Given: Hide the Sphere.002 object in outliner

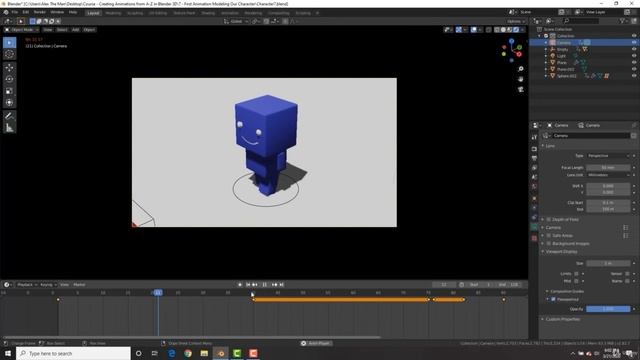Looking at the screenshot, I should pyautogui.click(x=634, y=76).
